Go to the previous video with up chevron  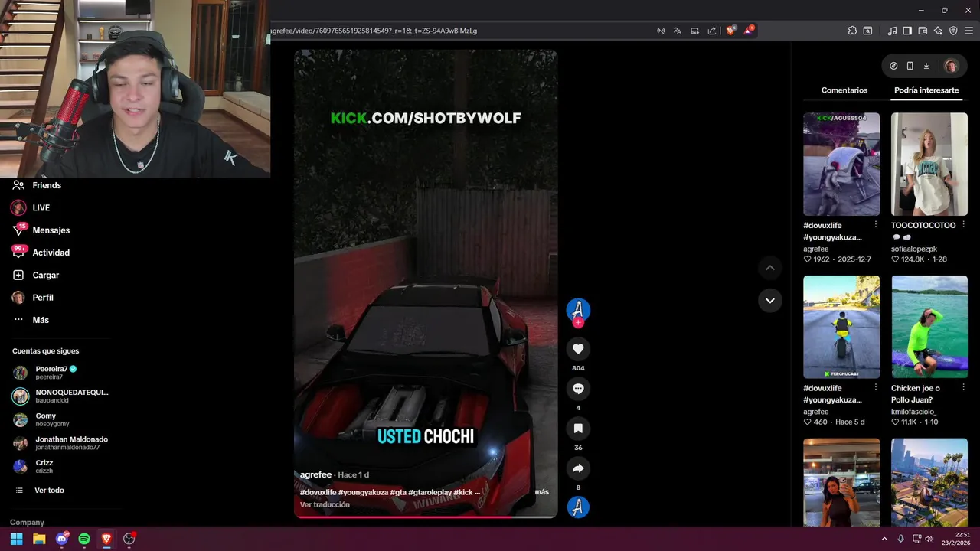769,268
